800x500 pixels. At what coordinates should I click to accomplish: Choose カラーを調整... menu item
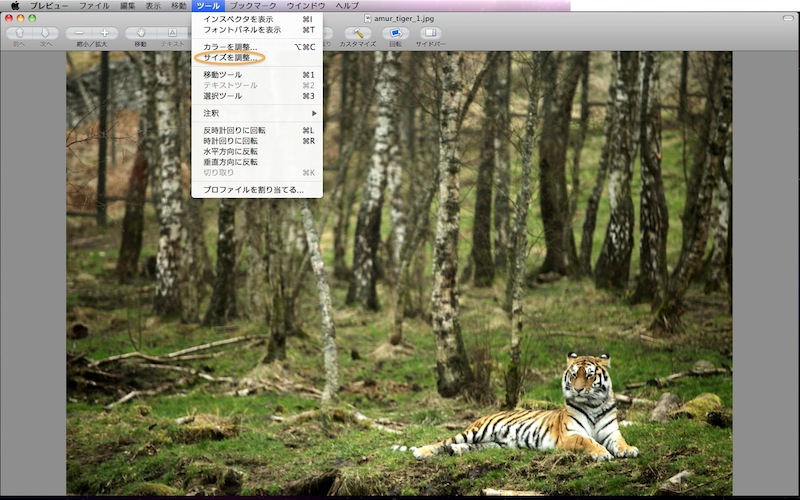[257, 47]
